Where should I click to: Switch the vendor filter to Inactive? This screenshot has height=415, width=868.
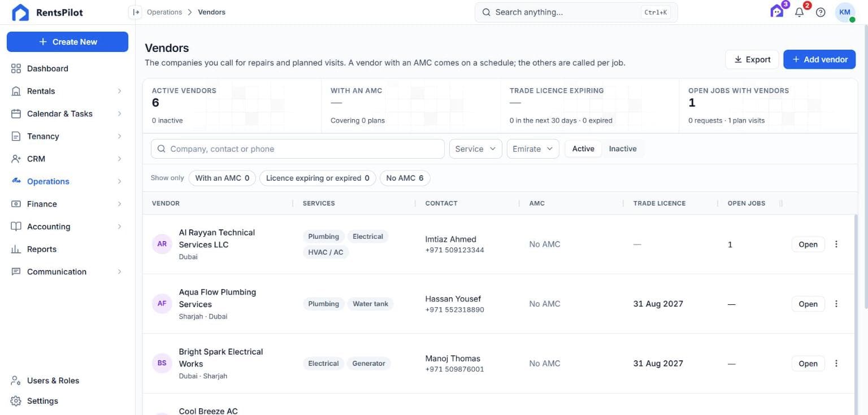coord(623,148)
